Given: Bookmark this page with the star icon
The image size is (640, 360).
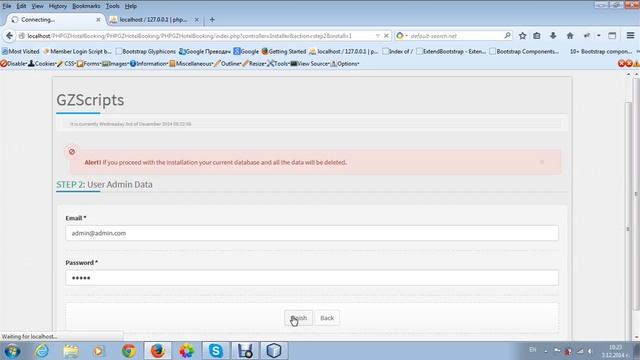Looking at the screenshot, I should tap(522, 36).
